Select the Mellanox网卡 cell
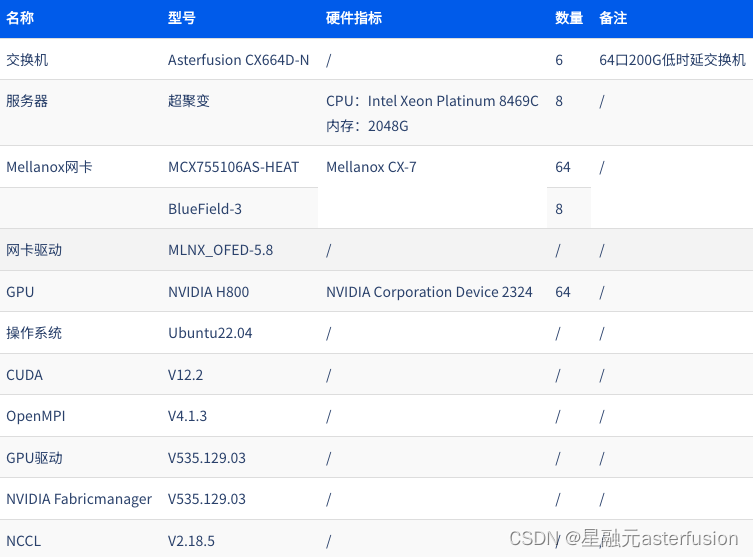753x557 pixels. (x=49, y=167)
